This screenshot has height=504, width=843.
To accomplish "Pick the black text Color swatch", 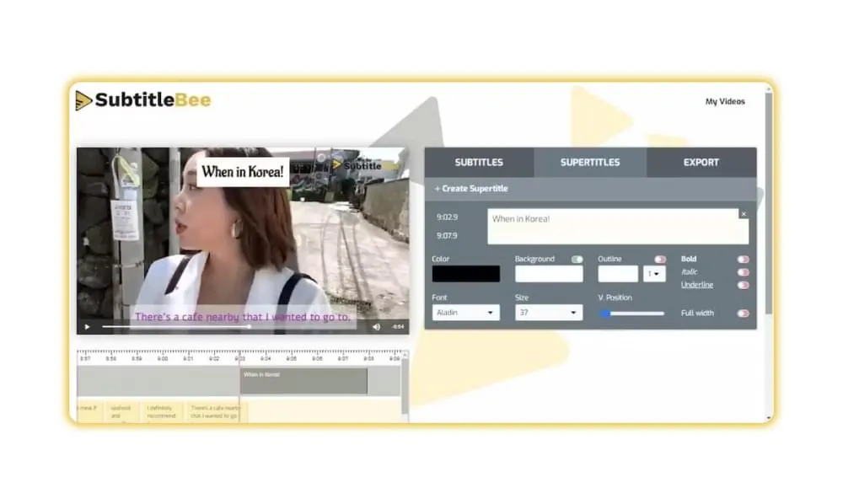I will pos(465,274).
